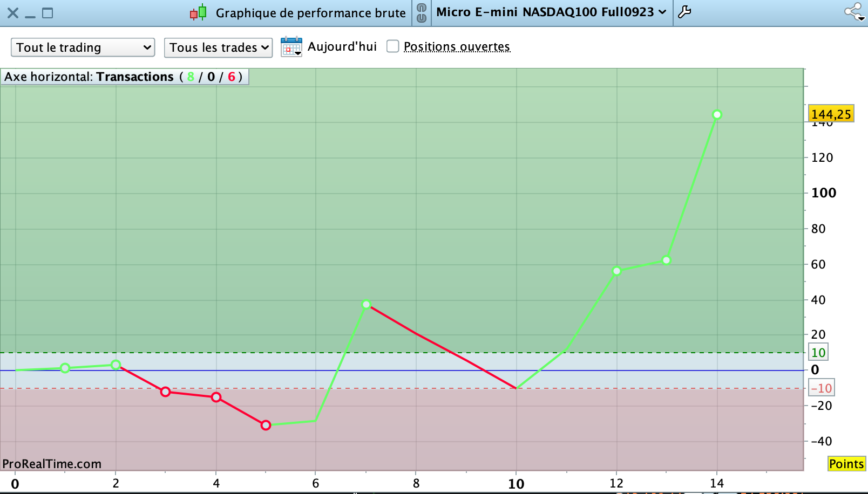Open the Tout le trading dropdown
The width and height of the screenshot is (868, 494).
click(83, 47)
